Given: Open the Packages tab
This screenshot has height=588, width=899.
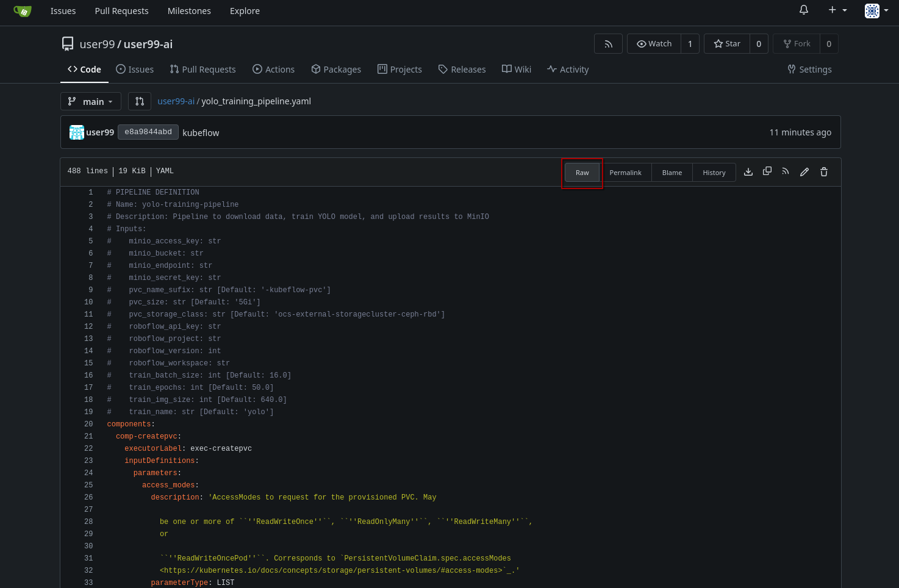Looking at the screenshot, I should (336, 70).
